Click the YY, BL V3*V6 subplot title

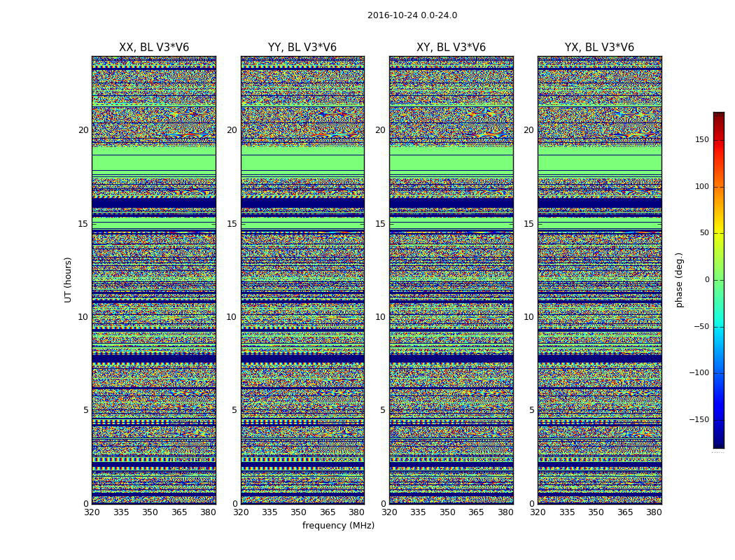coord(302,48)
